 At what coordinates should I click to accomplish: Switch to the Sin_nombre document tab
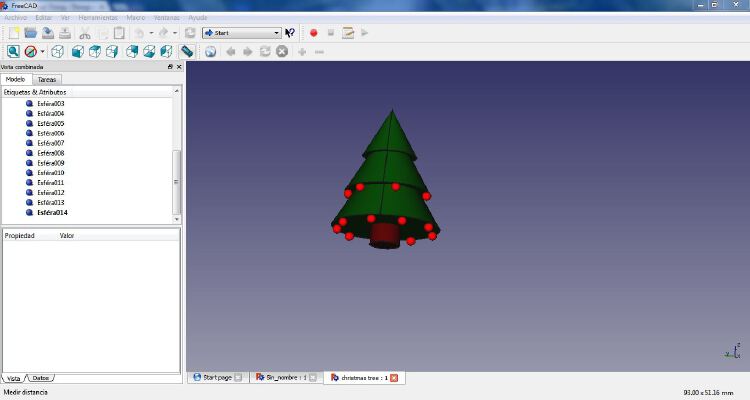[x=286, y=378]
